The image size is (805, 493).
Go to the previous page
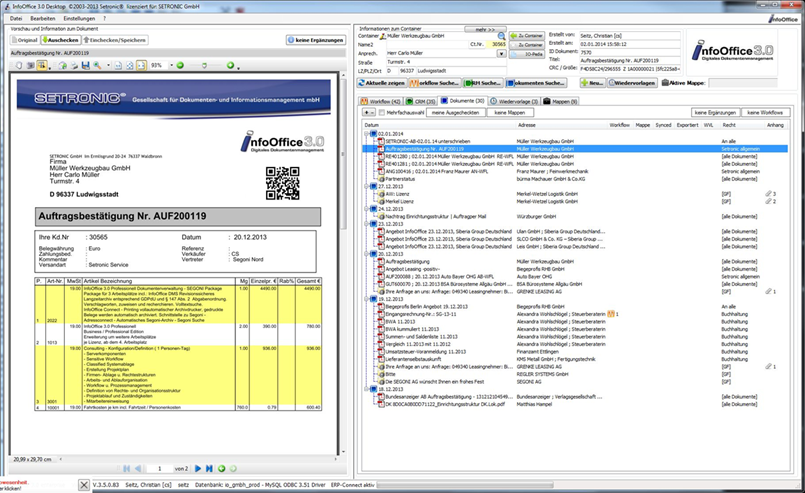click(138, 468)
